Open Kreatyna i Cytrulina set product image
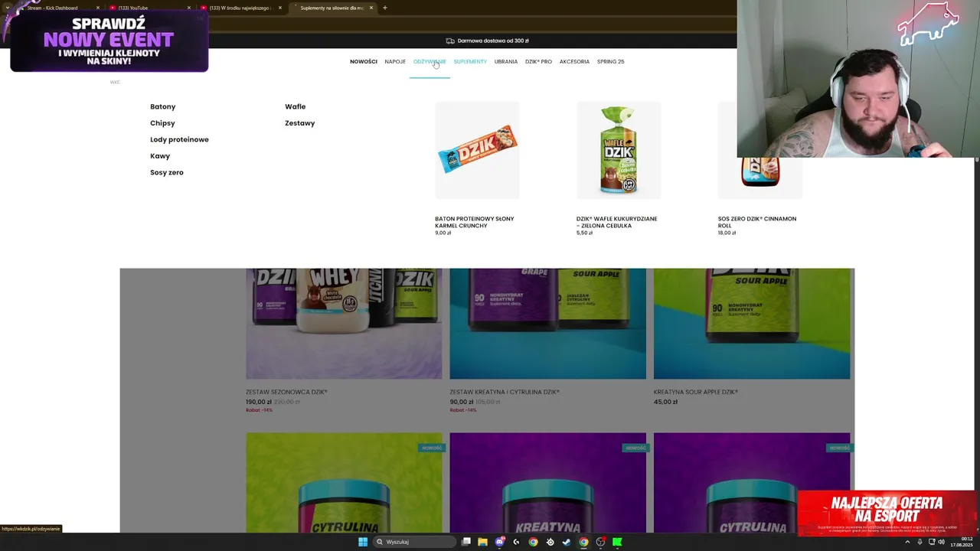This screenshot has width=980, height=551. point(547,324)
